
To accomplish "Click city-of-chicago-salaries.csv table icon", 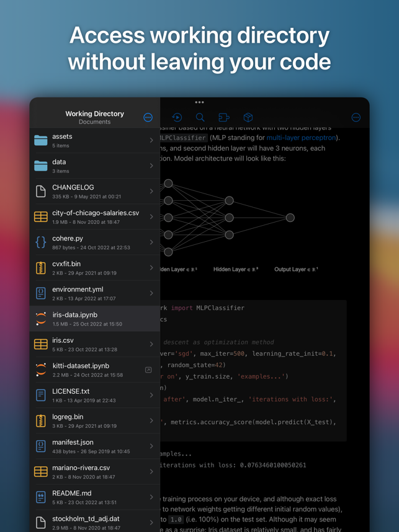I will click(41, 216).
